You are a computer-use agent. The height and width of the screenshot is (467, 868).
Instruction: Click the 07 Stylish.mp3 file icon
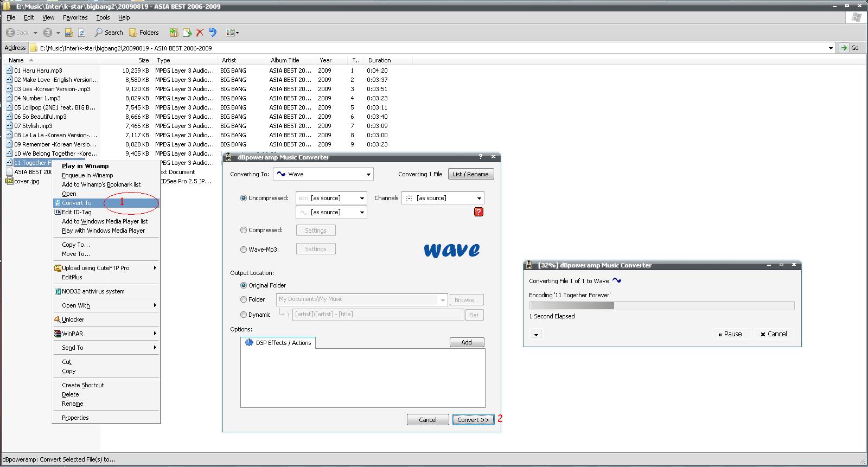(x=9, y=126)
